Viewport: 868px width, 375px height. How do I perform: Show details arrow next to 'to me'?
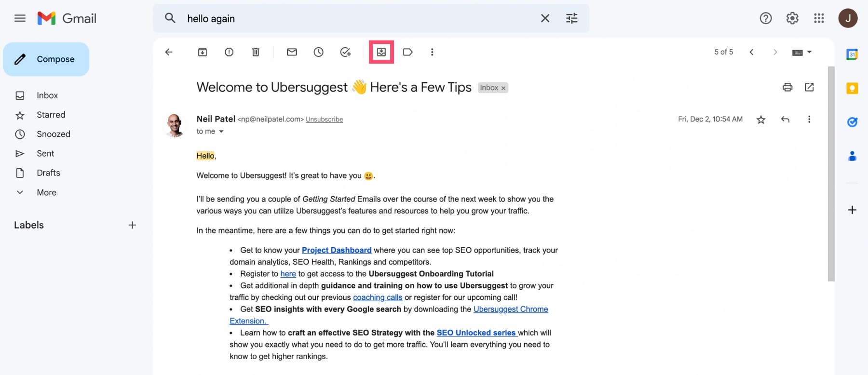click(221, 132)
